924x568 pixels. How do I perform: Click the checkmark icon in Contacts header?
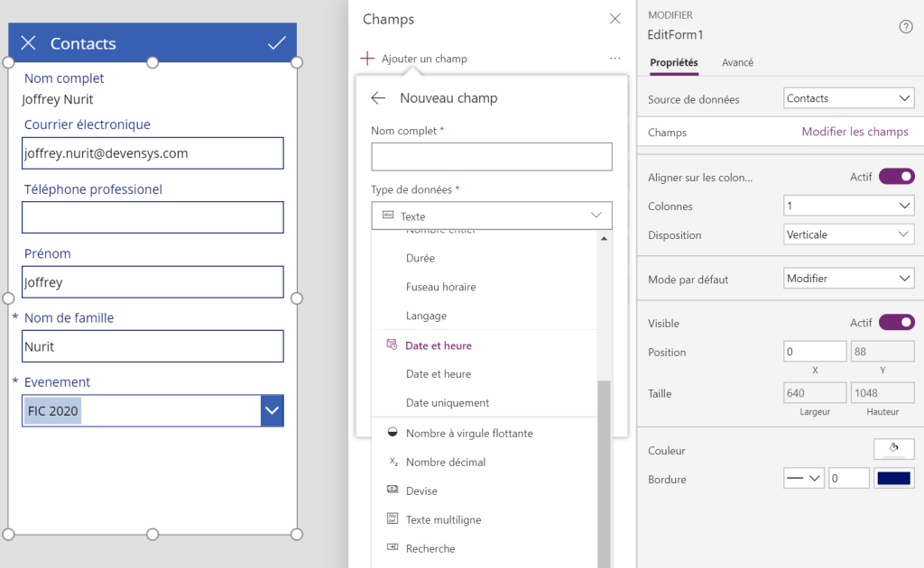click(277, 43)
